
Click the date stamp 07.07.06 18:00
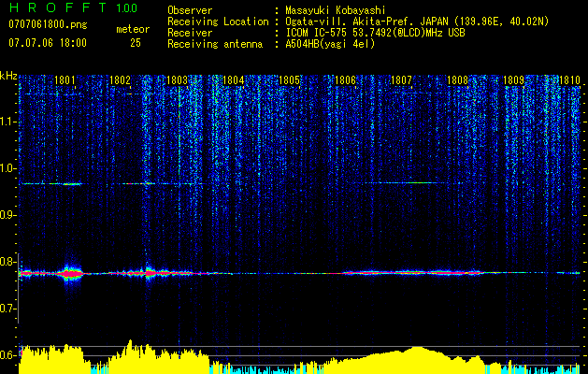pos(48,43)
